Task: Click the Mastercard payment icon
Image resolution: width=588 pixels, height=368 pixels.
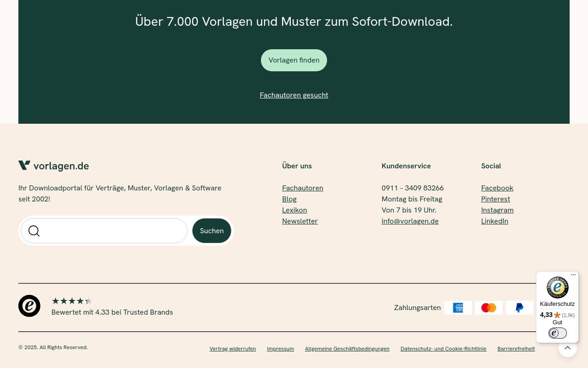Action: point(489,308)
